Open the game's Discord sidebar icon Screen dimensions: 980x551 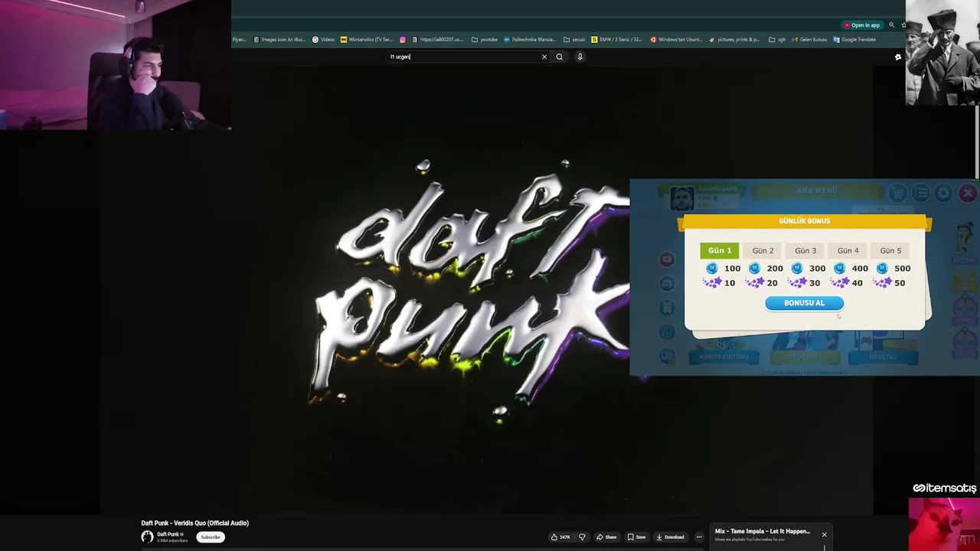tap(667, 283)
